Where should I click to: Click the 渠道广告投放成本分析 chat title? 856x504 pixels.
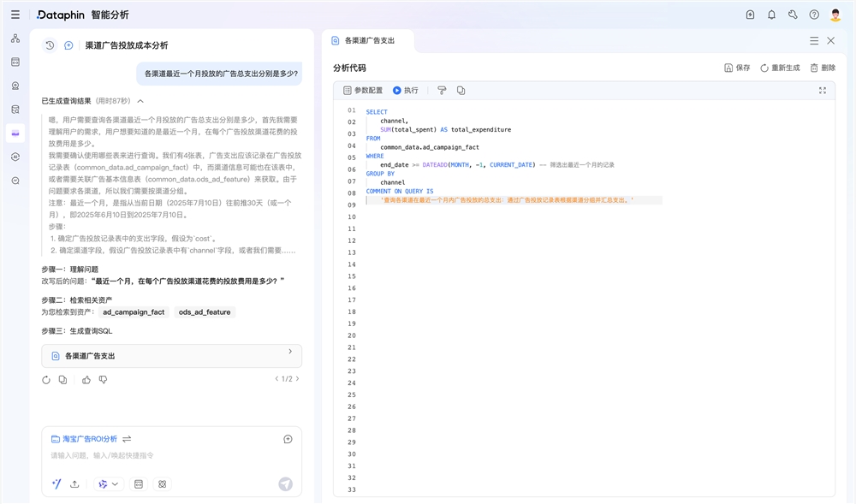(x=127, y=45)
